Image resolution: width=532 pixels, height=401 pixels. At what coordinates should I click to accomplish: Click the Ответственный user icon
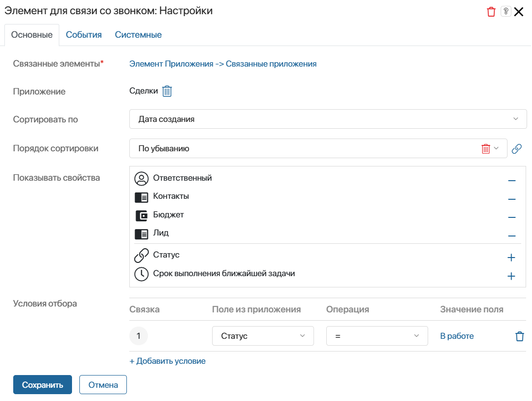point(142,178)
